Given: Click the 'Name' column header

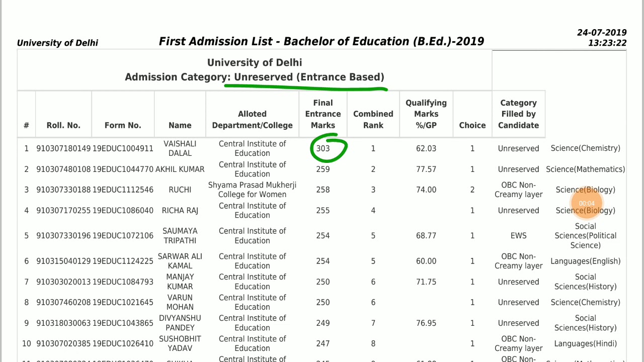Looking at the screenshot, I should tap(180, 126).
